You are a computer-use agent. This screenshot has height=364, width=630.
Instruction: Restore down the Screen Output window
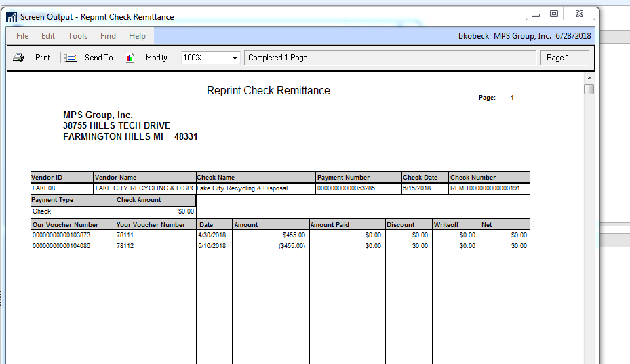[554, 14]
